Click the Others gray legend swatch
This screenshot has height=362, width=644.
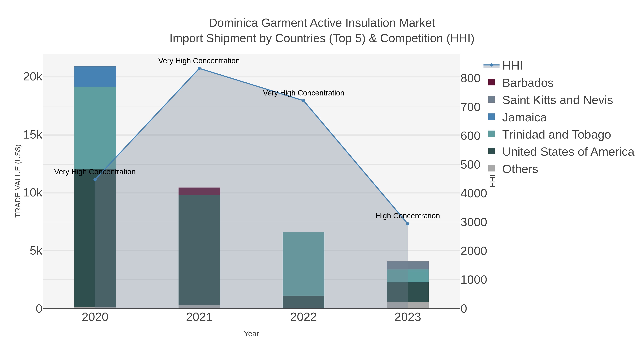pos(492,168)
